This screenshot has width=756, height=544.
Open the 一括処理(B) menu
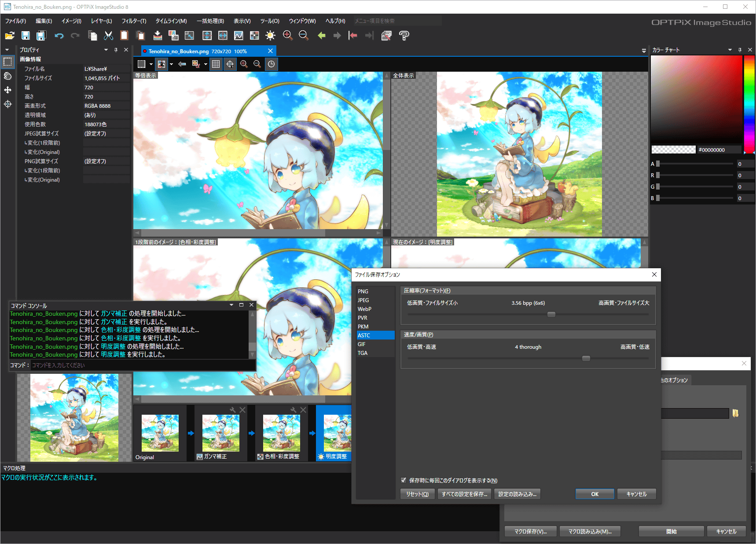pyautogui.click(x=210, y=21)
